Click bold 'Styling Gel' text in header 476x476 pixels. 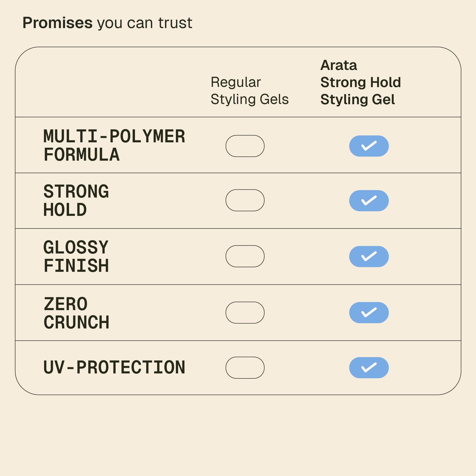coord(357,99)
